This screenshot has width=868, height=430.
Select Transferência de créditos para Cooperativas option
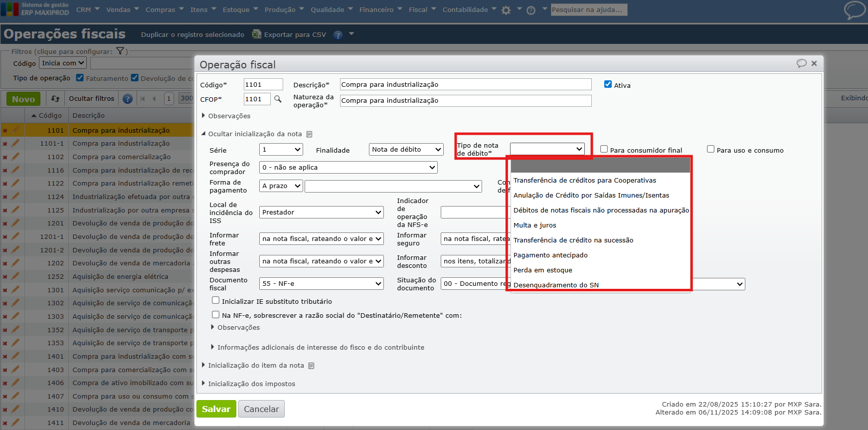pos(600,180)
